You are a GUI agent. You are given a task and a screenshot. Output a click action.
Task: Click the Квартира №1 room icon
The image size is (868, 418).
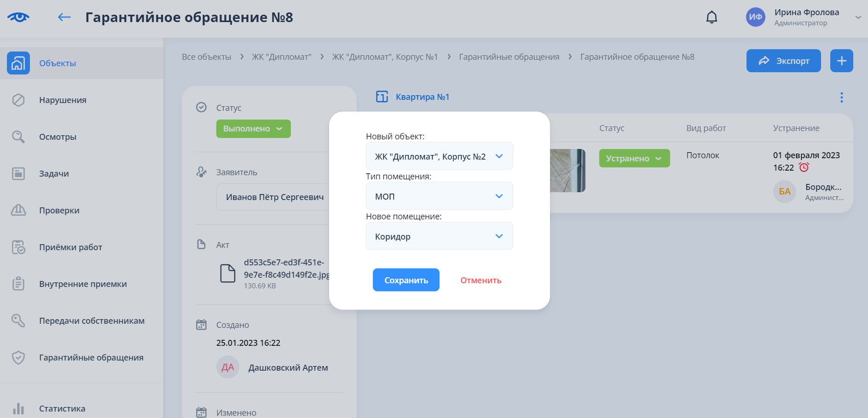pos(382,97)
